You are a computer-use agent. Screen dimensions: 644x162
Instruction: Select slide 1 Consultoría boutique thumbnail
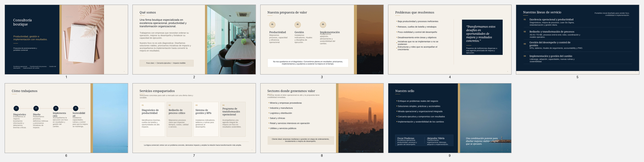66,39
